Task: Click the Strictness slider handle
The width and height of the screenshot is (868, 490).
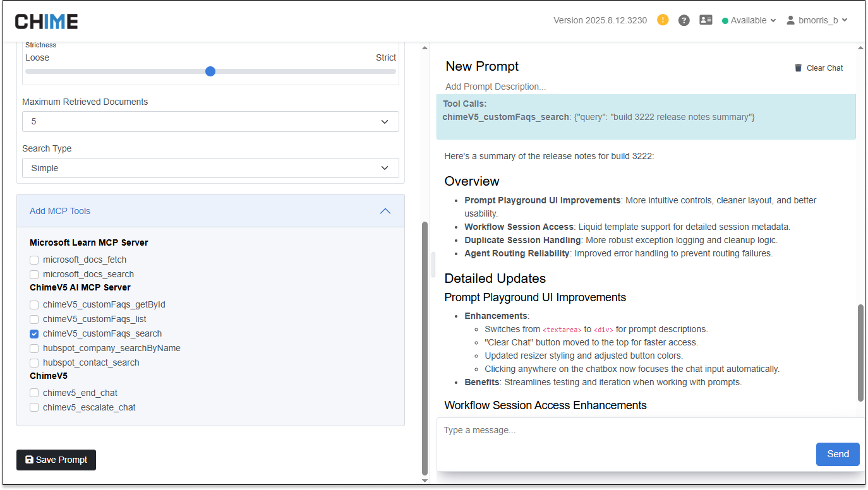Action: point(210,71)
